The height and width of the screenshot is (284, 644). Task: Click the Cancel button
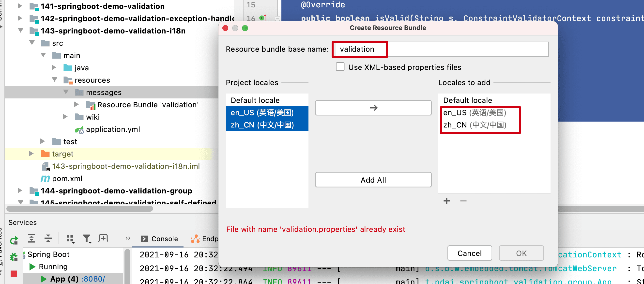pos(469,253)
